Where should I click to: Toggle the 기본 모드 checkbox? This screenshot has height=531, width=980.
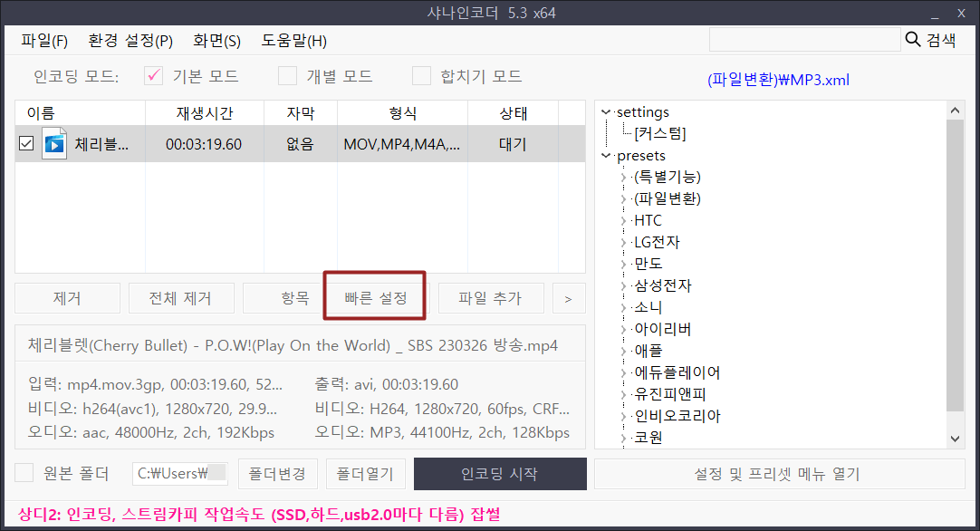[153, 76]
